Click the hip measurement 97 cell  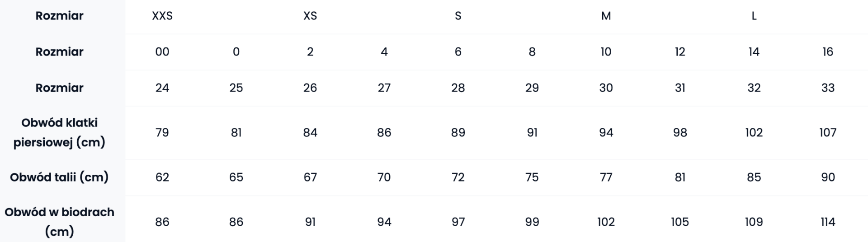point(458,222)
